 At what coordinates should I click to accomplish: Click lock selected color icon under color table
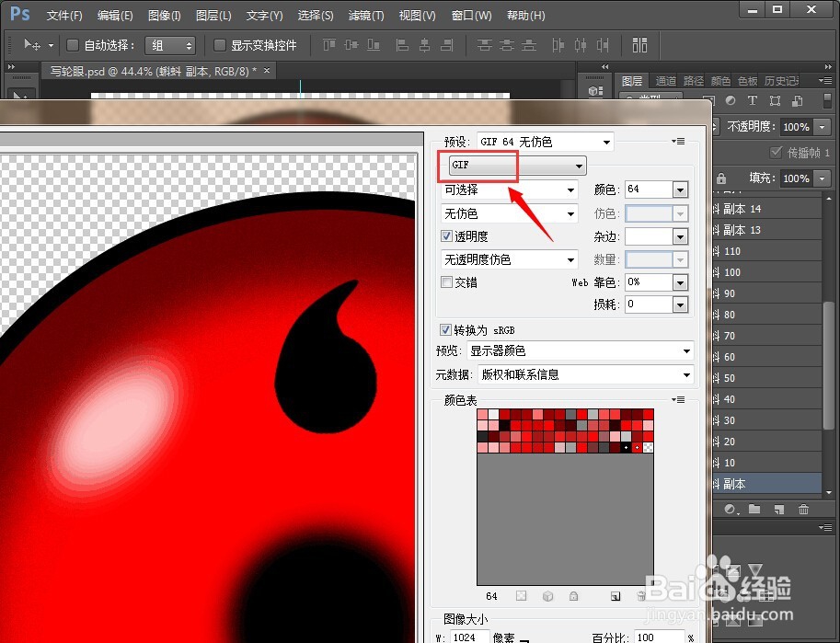pos(573,596)
